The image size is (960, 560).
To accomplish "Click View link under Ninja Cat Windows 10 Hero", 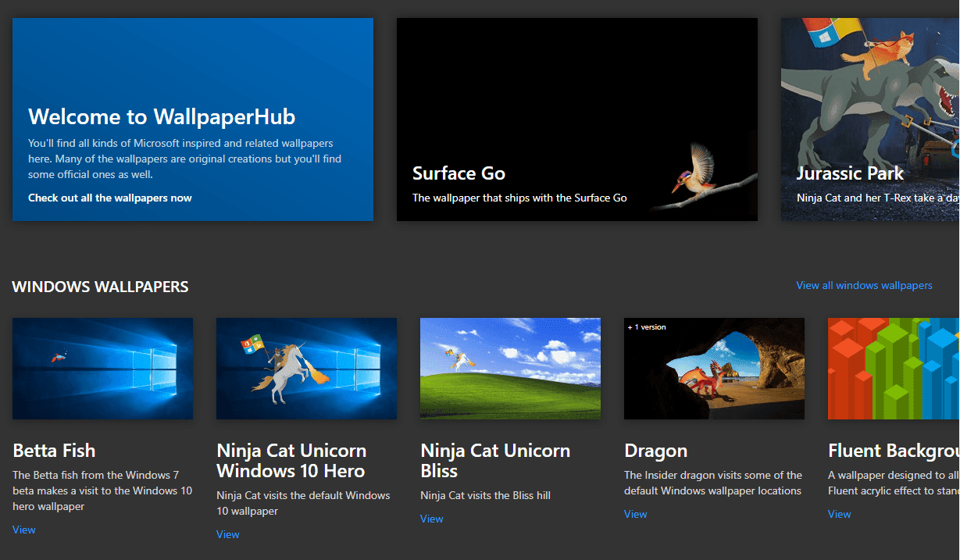I will click(x=228, y=534).
